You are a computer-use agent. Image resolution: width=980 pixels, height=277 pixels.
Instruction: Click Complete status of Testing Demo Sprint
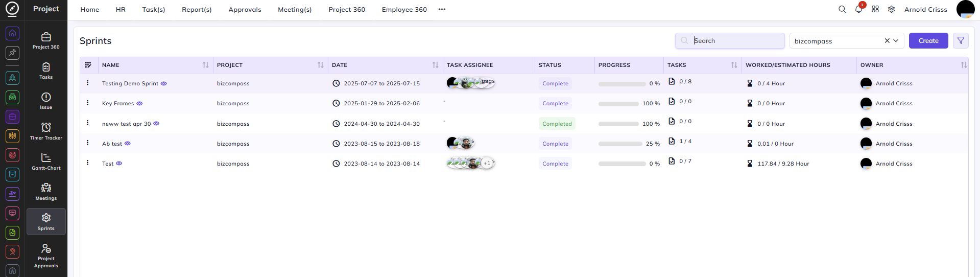pos(555,83)
